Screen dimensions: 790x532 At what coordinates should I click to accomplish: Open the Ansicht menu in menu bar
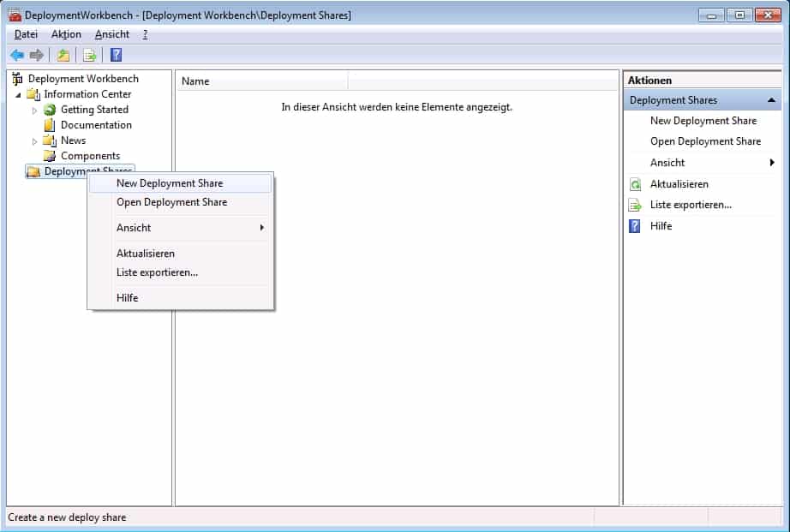112,34
